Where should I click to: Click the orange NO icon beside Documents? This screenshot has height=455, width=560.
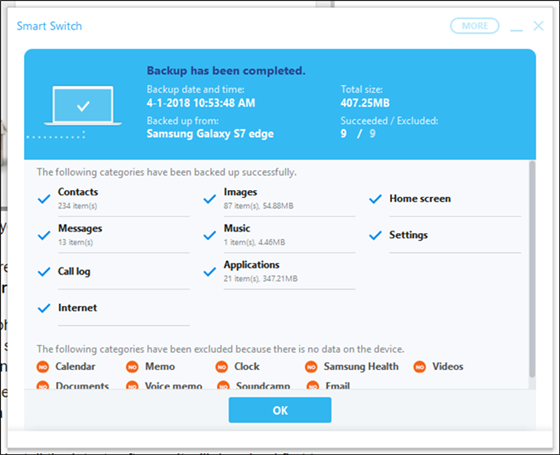(43, 385)
